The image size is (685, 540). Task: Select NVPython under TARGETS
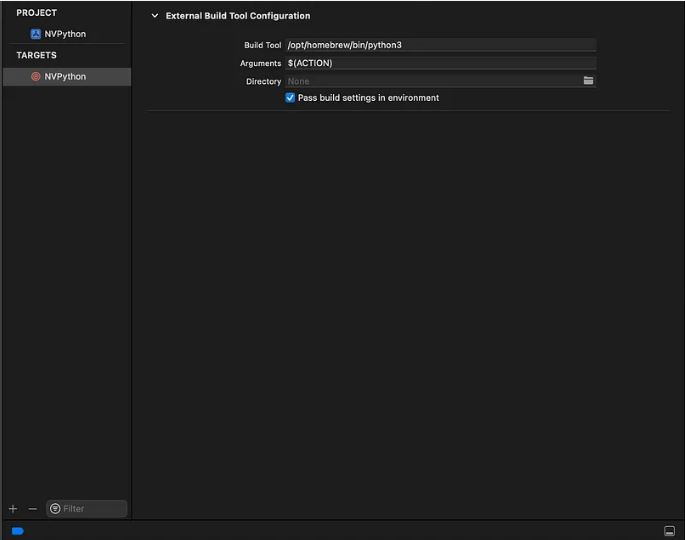coord(65,77)
